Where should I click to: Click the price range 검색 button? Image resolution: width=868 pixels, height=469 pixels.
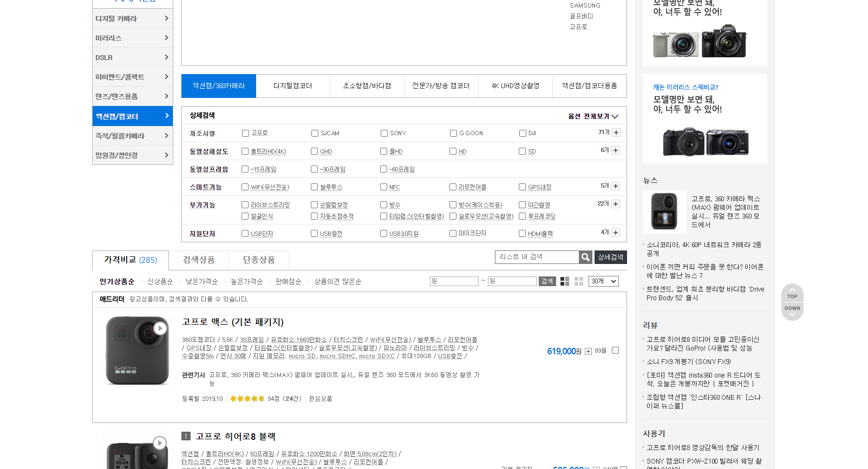547,281
